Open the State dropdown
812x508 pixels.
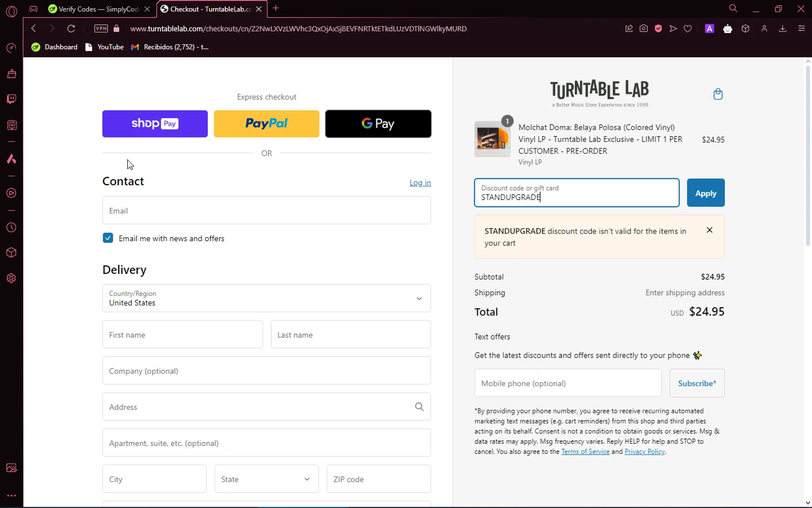pyautogui.click(x=267, y=479)
